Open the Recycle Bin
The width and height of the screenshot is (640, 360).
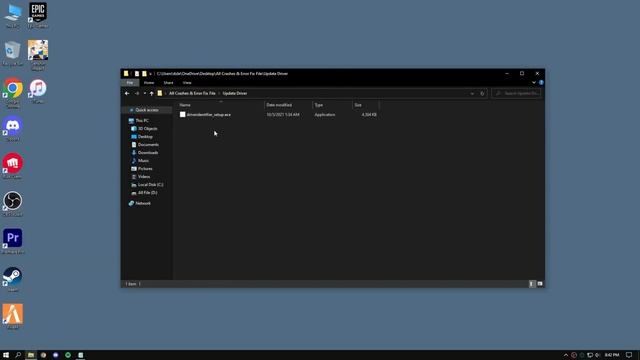click(13, 53)
